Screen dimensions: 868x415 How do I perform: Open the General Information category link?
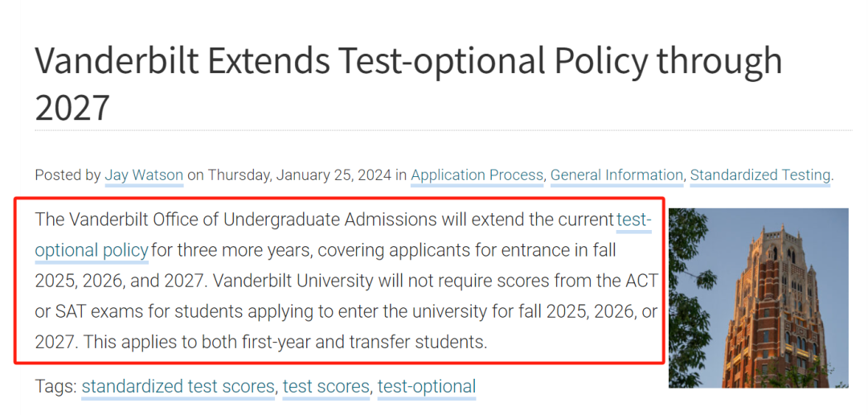point(616,175)
